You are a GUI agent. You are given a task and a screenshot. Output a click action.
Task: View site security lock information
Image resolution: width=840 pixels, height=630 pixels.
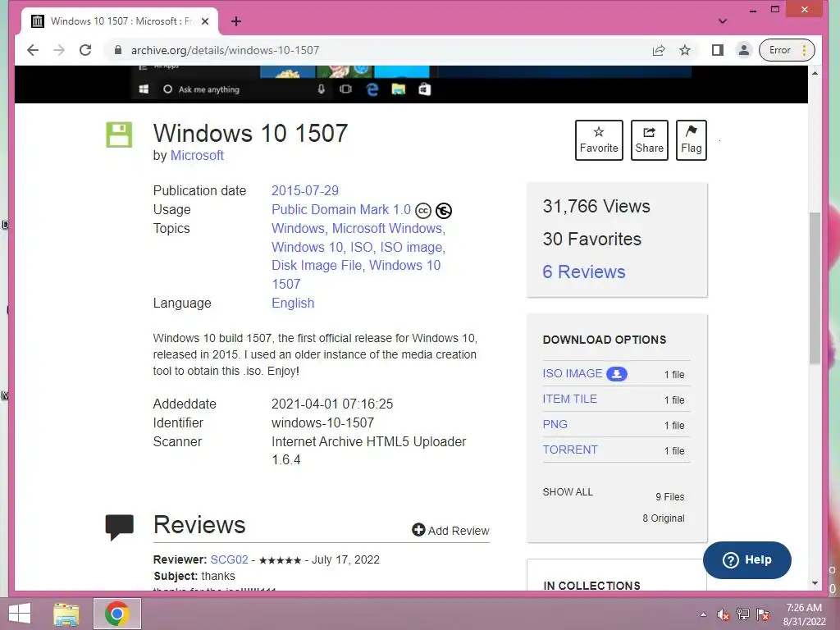pos(118,50)
